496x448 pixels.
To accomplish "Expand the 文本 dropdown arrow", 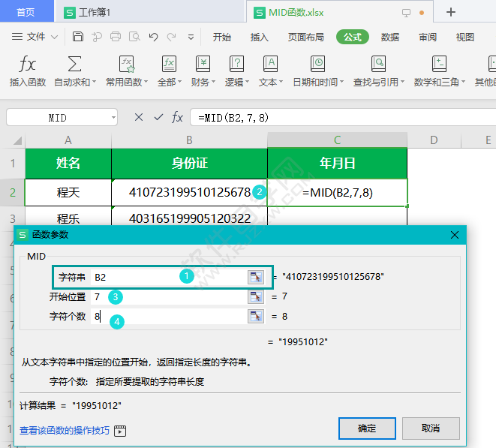I will tap(281, 82).
